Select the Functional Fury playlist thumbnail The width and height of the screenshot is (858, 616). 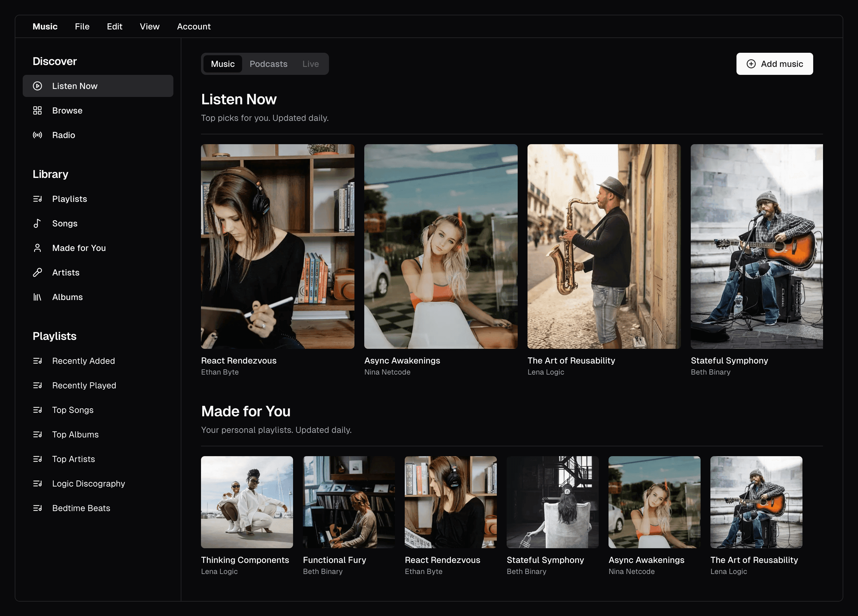[348, 502]
